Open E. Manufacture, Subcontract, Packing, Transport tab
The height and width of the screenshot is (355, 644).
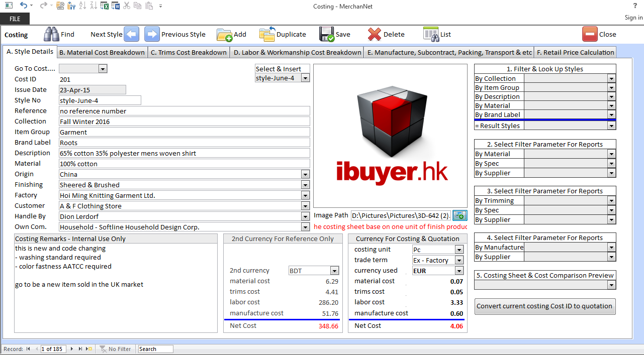tap(449, 52)
